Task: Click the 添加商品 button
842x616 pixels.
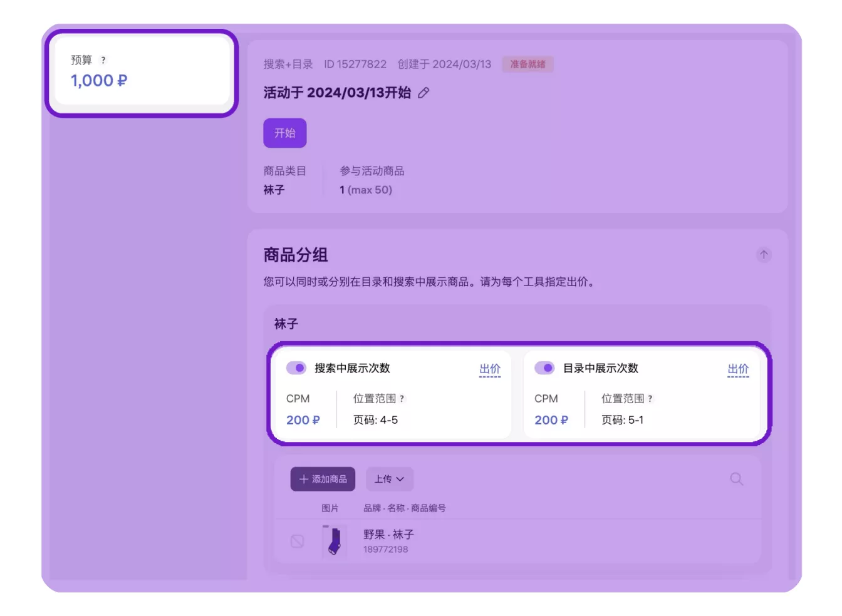Action: coord(323,479)
